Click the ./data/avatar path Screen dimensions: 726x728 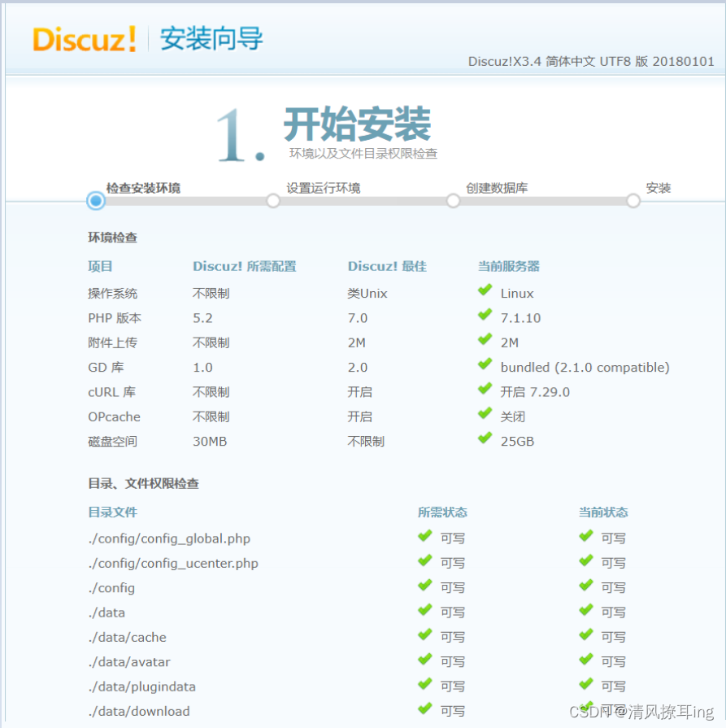click(x=129, y=661)
